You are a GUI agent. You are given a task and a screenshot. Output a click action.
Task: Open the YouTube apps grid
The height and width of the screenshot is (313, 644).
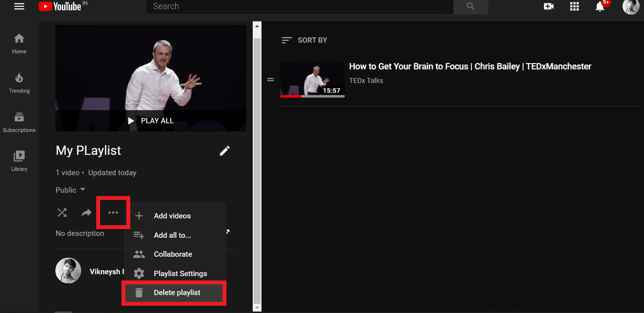[574, 6]
